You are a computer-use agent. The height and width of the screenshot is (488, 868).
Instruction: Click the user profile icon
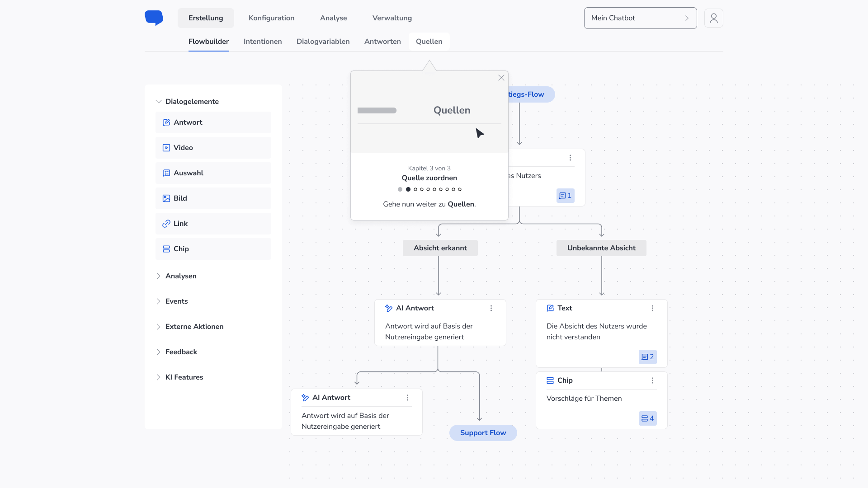click(713, 18)
